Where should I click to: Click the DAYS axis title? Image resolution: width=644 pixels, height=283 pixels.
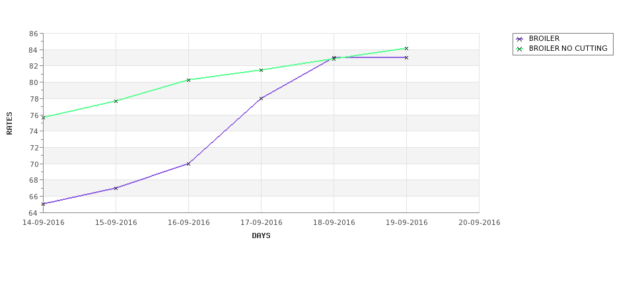pyautogui.click(x=261, y=236)
